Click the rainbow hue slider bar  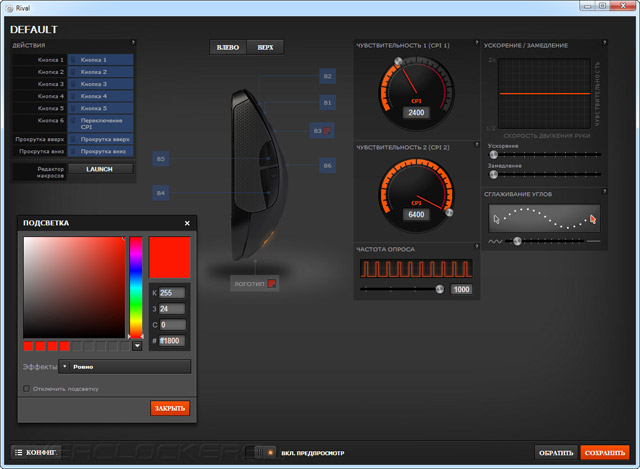tap(136, 287)
